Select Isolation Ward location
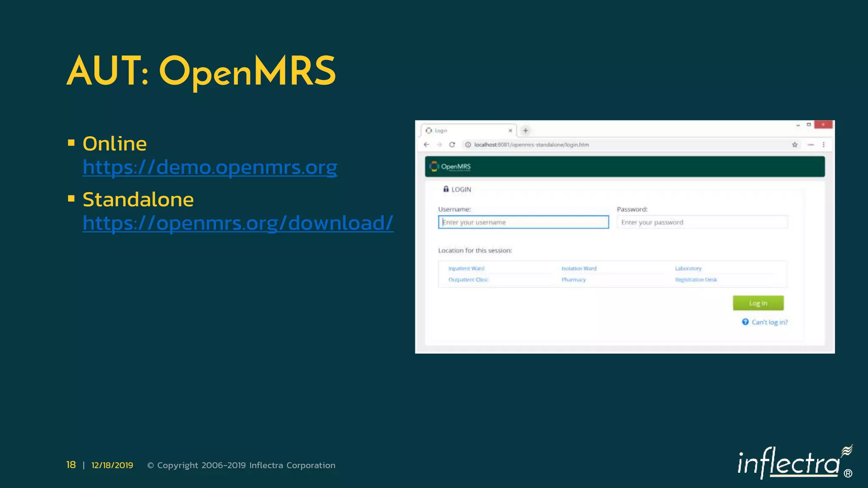This screenshot has height=488, width=868. coord(579,269)
